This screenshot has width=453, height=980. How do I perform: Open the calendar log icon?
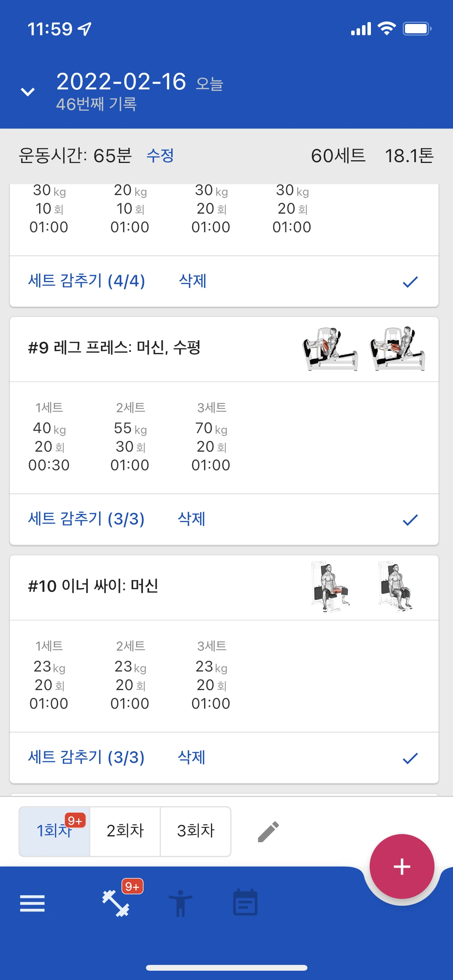245,903
